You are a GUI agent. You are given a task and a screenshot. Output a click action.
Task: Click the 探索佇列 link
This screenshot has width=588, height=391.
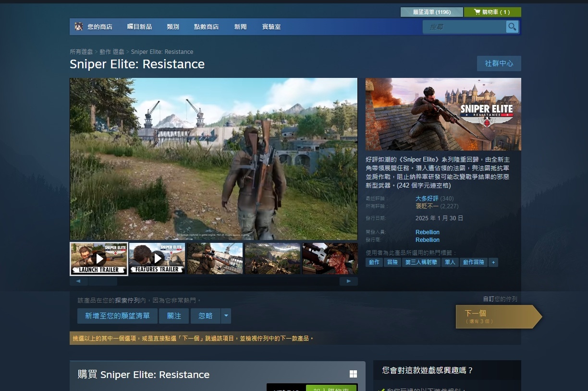[127, 300]
